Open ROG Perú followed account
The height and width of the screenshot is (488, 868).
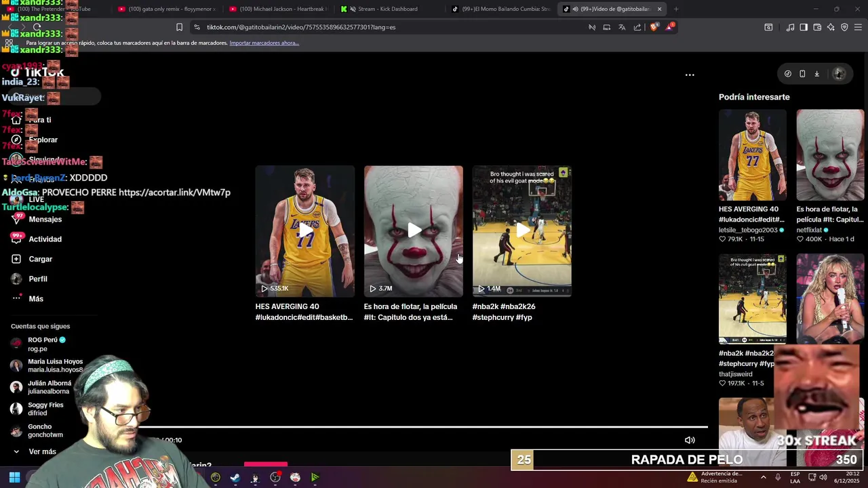[x=46, y=344]
